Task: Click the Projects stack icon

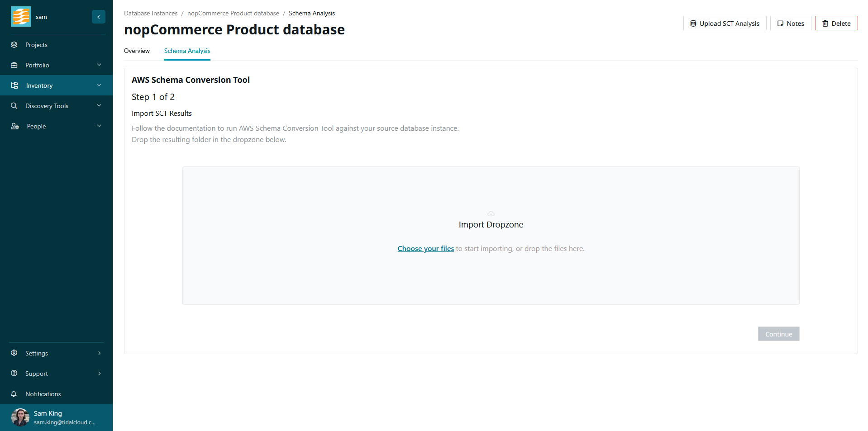Action: click(14, 45)
